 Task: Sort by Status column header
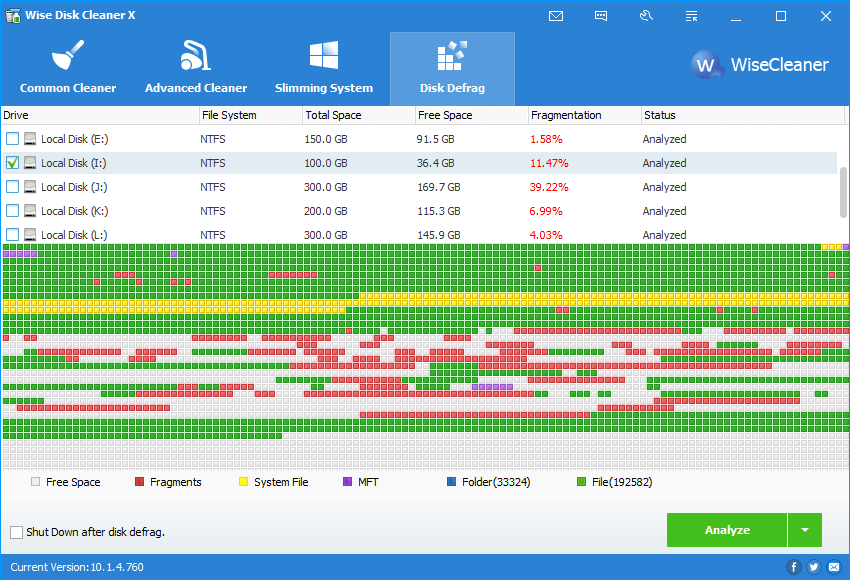click(743, 115)
